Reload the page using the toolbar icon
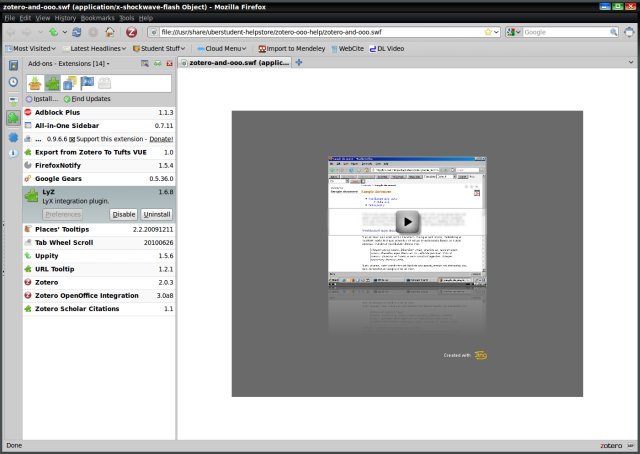Screen dimensions: 640x454 coord(76,32)
